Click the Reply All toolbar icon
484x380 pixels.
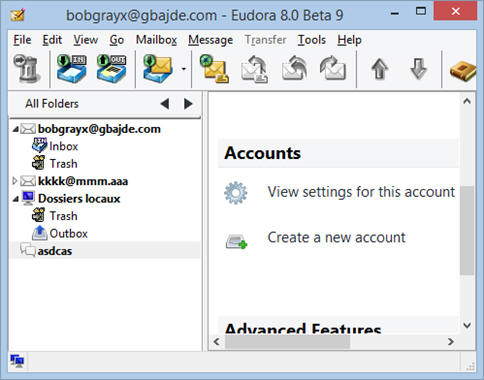tap(294, 69)
